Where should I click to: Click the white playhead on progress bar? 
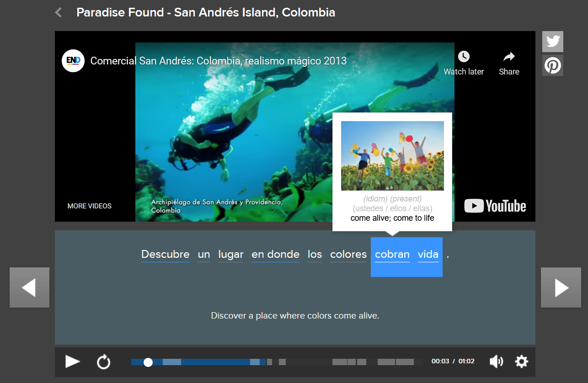pyautogui.click(x=148, y=362)
